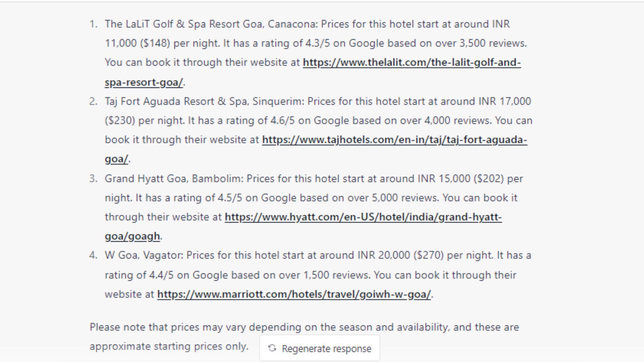The height and width of the screenshot is (362, 644).
Task: Open the hyatt.com Grand Hyatt Goa link
Action: pos(363,217)
